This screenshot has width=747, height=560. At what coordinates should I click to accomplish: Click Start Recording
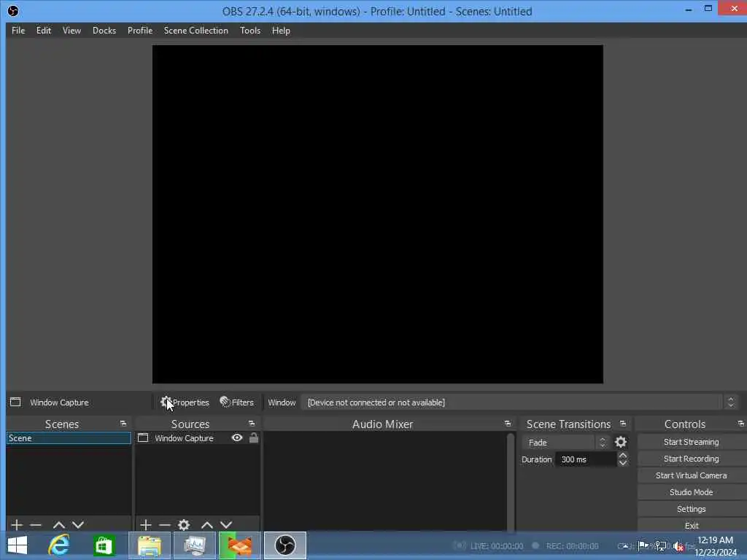tap(692, 459)
